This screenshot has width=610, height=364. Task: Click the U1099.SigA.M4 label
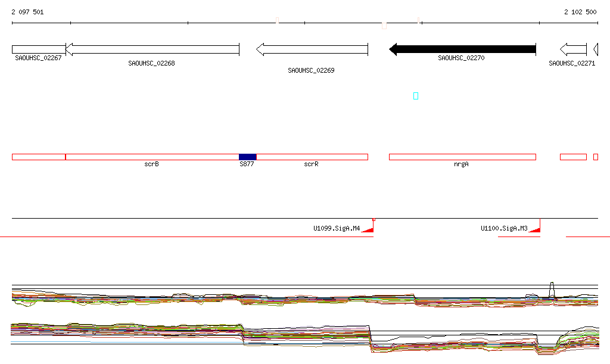pyautogui.click(x=337, y=228)
